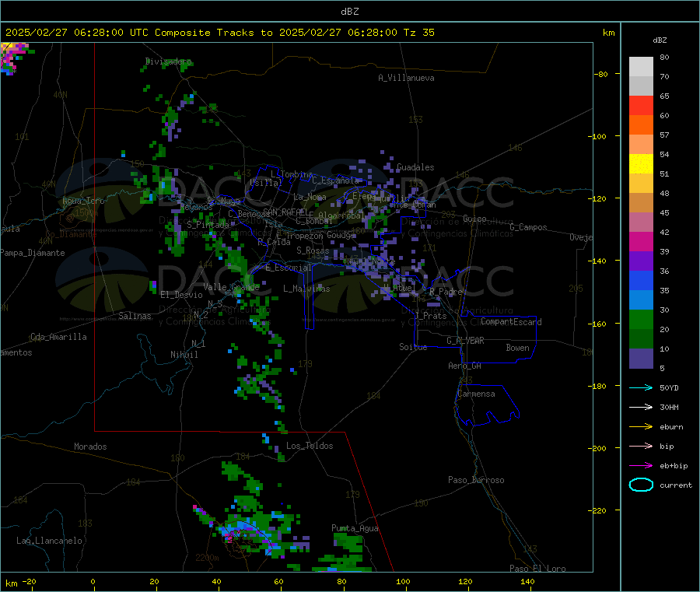Viewport: 700px width, 592px height.
Task: Click the pink bip arrow icon
Action: 641,446
